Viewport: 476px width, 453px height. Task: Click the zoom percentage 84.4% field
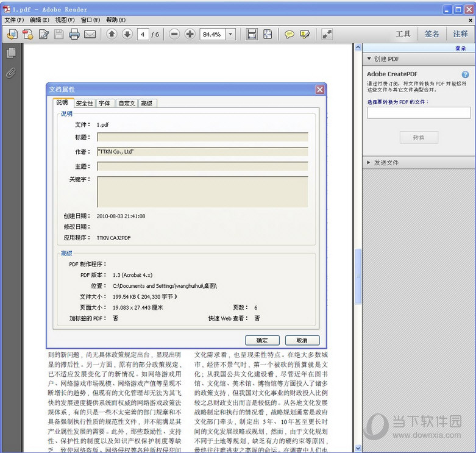pos(212,34)
